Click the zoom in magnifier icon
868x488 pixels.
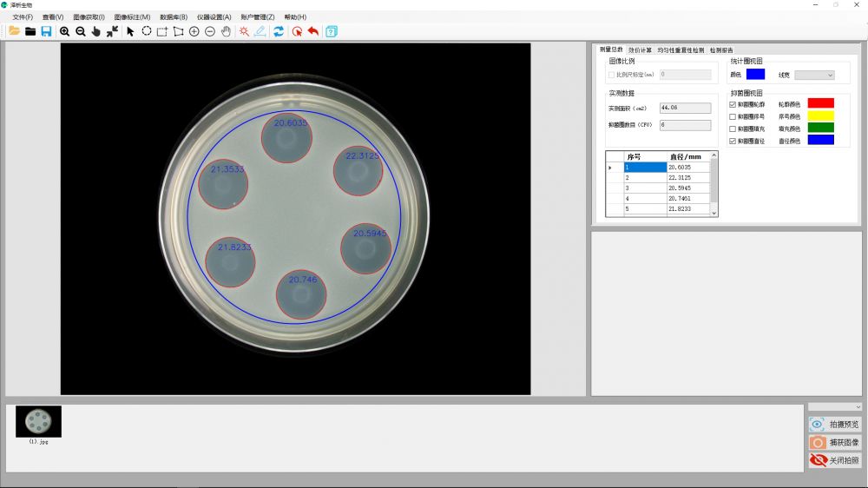coord(65,31)
